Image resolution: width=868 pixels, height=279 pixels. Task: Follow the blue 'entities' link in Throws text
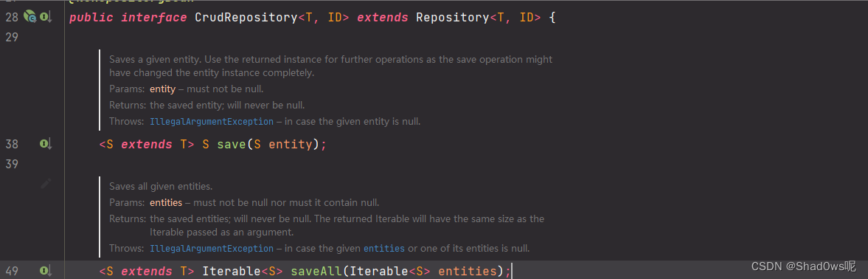pyautogui.click(x=383, y=249)
